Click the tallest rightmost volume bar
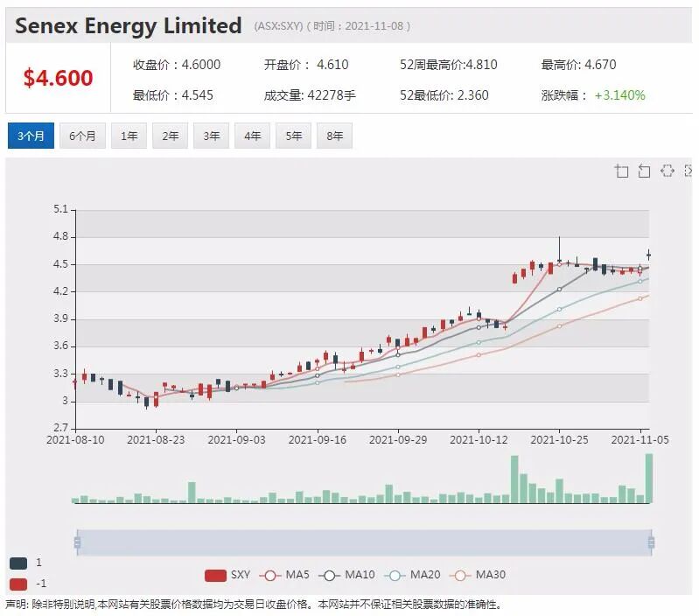The image size is (699, 616). click(648, 479)
